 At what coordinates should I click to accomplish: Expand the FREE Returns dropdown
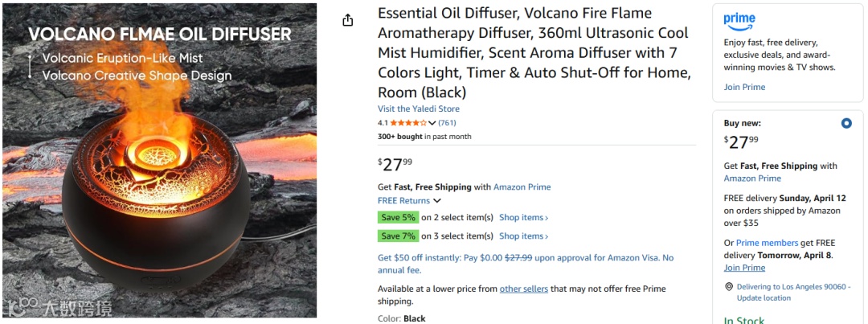[x=437, y=201]
